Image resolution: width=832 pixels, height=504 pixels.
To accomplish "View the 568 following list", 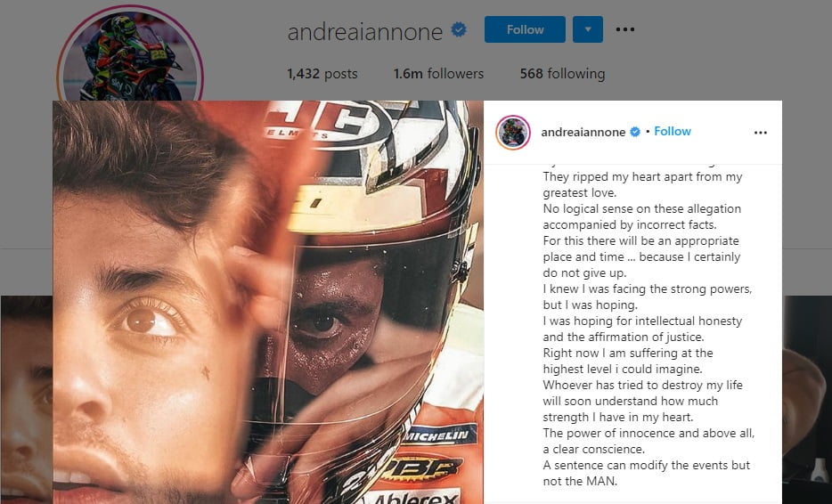I will [x=562, y=74].
